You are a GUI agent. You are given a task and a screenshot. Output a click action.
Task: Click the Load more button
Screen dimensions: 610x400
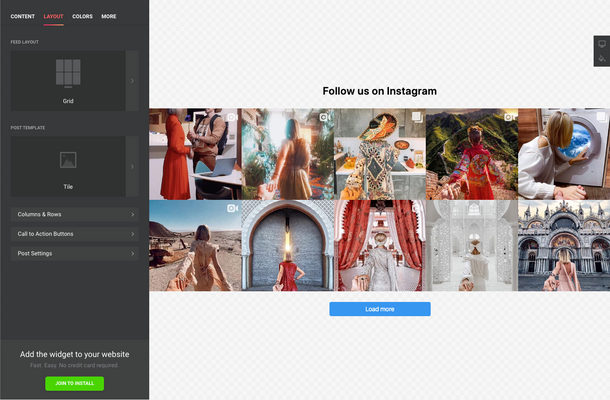[380, 309]
